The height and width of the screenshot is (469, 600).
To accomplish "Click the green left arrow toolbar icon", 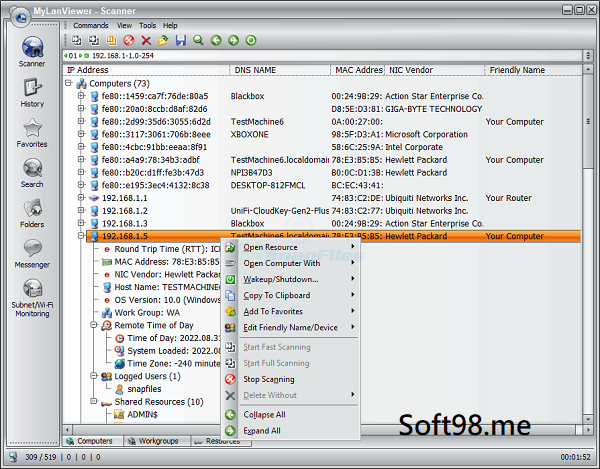I will (x=216, y=40).
